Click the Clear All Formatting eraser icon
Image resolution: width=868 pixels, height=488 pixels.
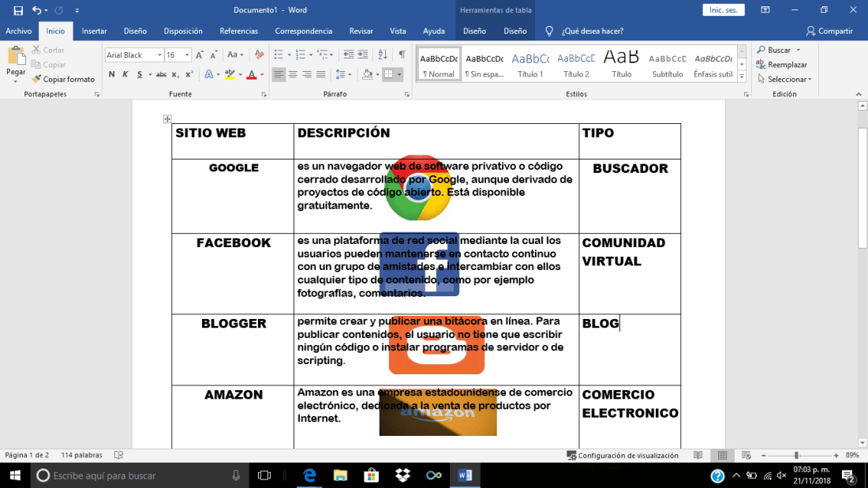259,54
